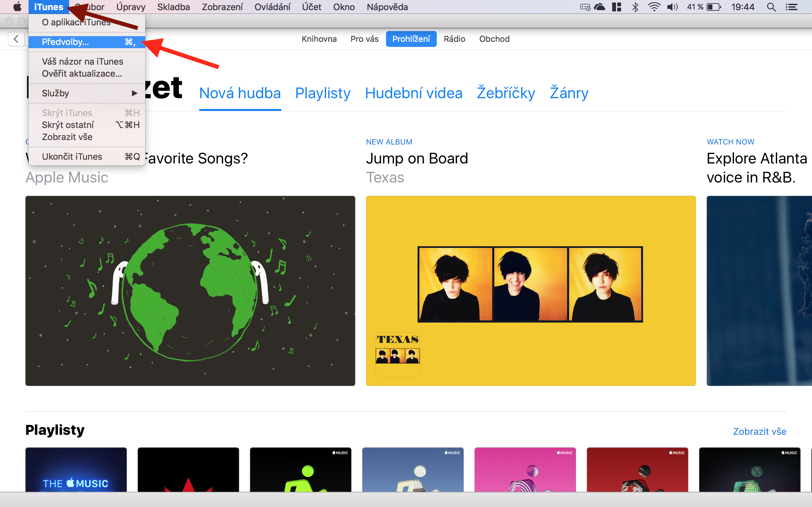
Task: Click the Wi-Fi status icon
Action: tap(654, 7)
